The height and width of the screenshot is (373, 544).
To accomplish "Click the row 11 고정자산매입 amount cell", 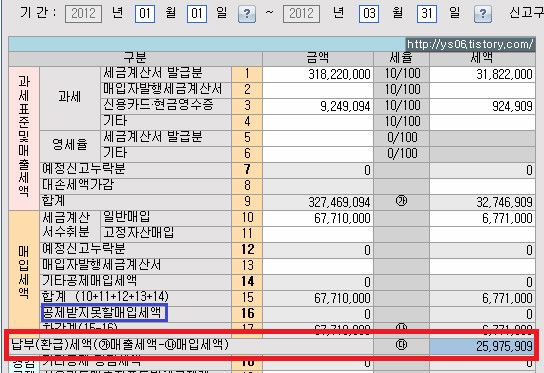I will (318, 234).
